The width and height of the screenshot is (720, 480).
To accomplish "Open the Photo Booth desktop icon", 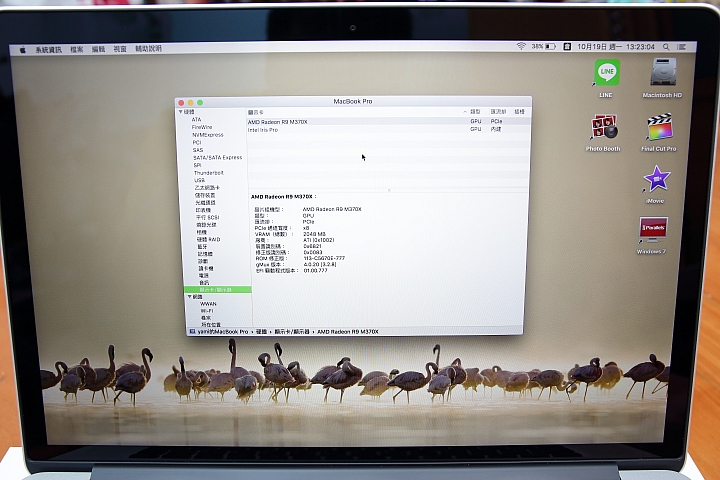I will coord(603,127).
